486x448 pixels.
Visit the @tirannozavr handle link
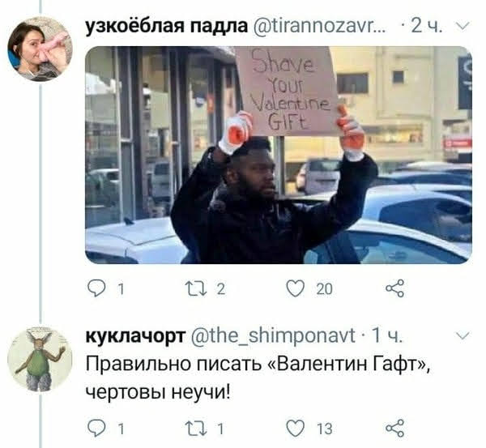tap(320, 27)
